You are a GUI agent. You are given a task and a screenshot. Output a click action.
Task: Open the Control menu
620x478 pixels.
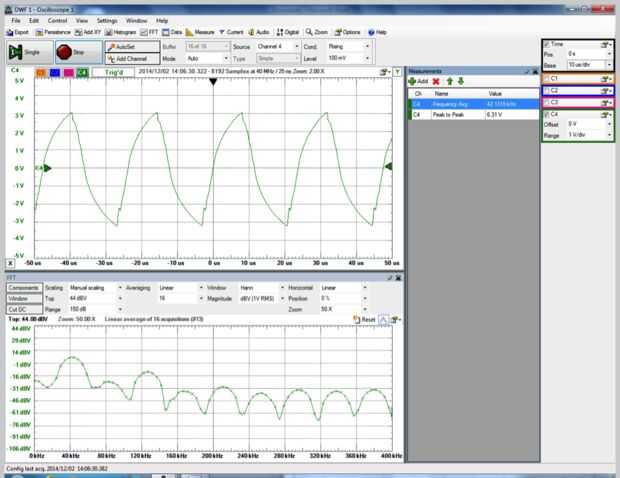[58, 20]
